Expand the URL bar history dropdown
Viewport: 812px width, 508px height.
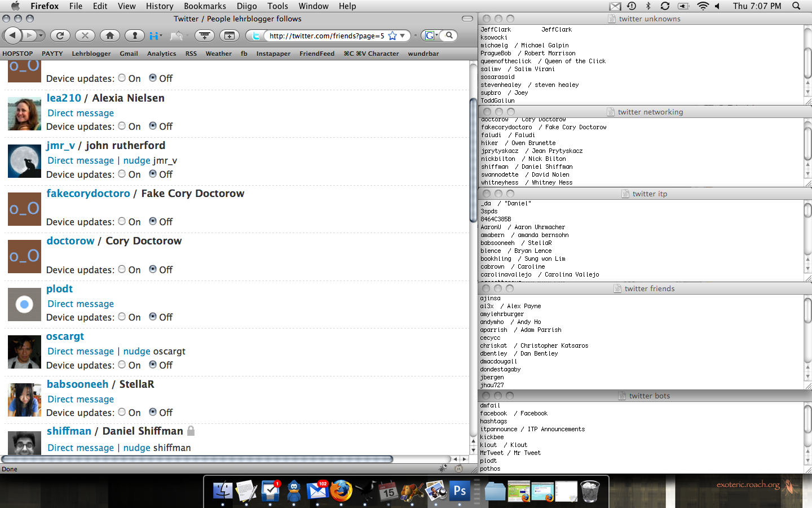(x=403, y=36)
